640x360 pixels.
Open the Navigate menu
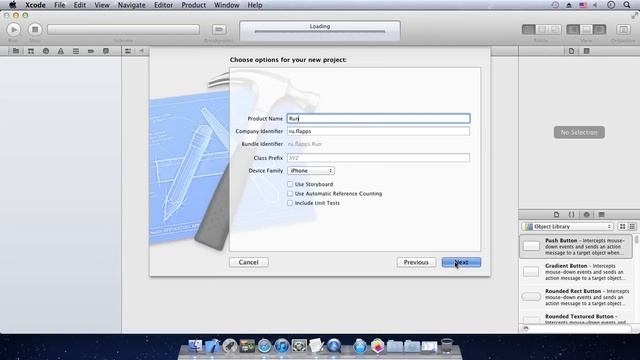click(131, 5)
